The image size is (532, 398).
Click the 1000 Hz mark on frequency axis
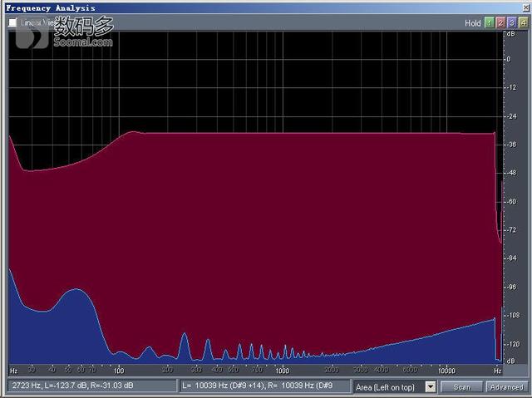tap(283, 370)
